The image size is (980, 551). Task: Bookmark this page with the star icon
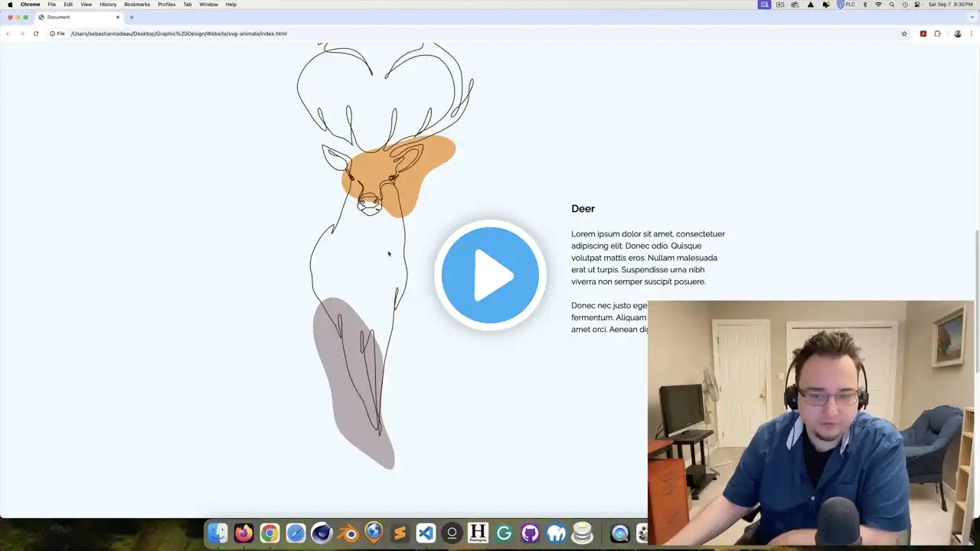tap(904, 34)
